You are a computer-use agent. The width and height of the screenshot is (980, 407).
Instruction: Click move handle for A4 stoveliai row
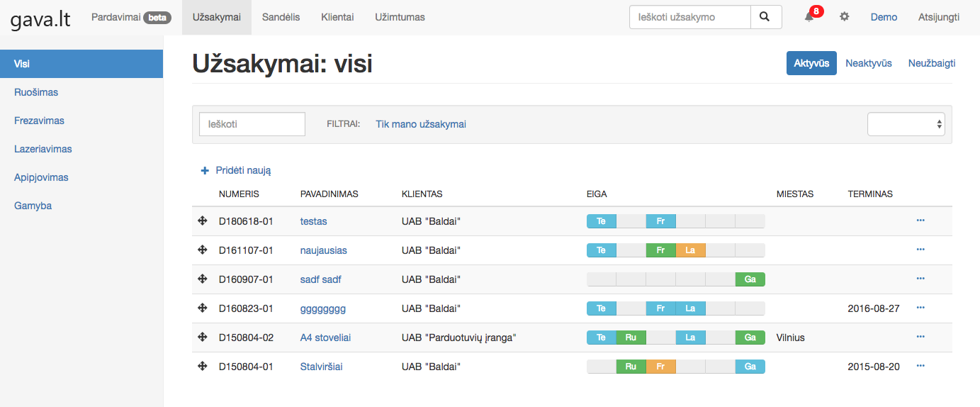[202, 338]
